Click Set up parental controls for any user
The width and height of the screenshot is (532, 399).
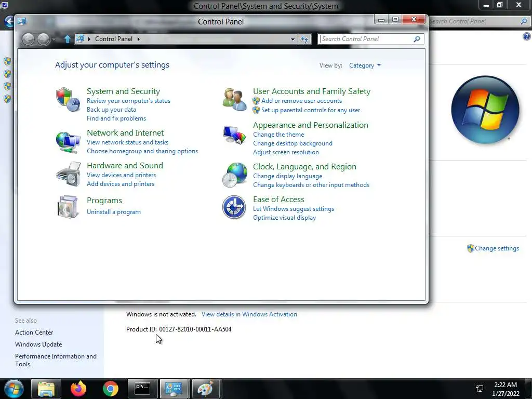[x=311, y=110]
